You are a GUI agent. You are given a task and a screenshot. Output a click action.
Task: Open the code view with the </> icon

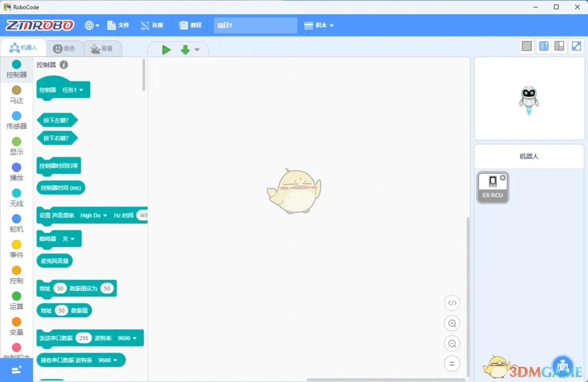click(452, 303)
